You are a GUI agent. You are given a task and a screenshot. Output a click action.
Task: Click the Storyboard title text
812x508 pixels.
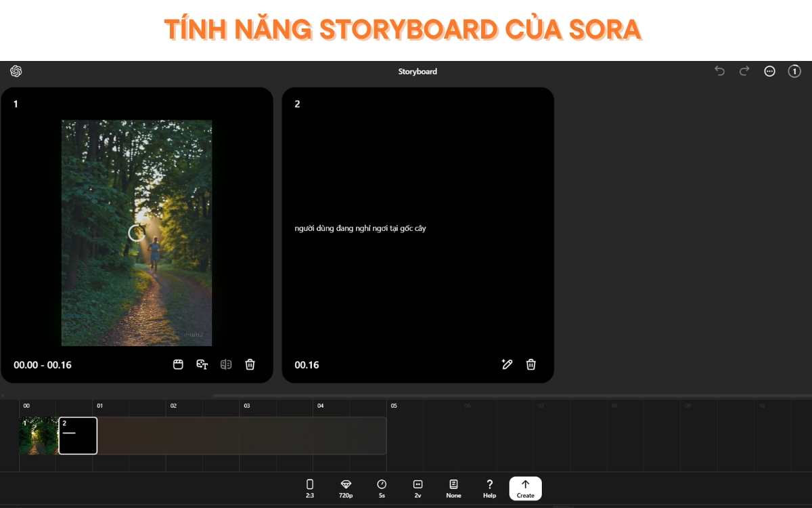(x=418, y=71)
